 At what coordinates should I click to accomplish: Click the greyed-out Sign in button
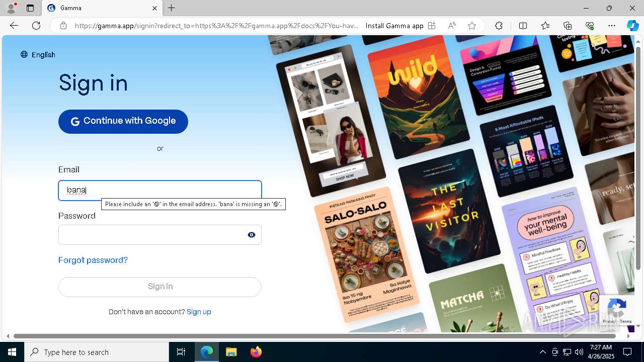(160, 287)
